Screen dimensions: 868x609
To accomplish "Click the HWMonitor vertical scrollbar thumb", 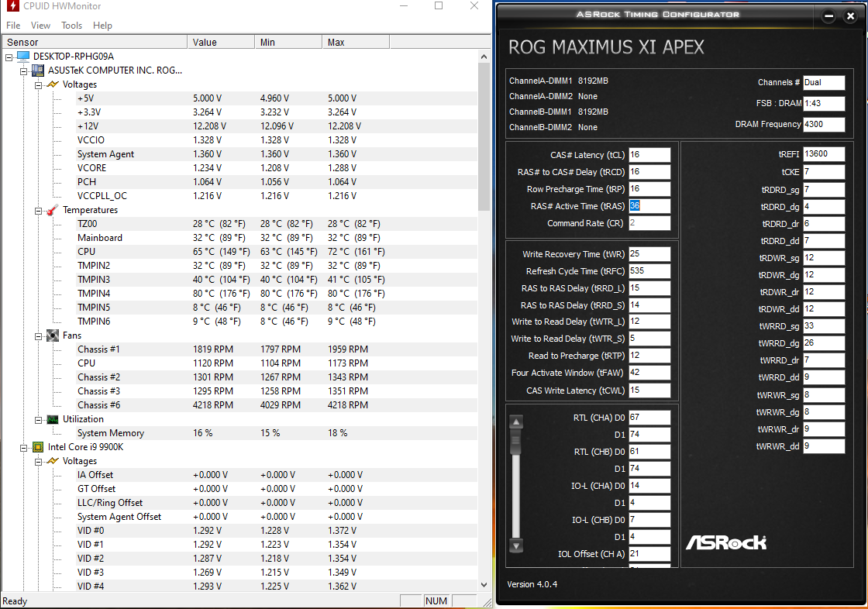I will (x=484, y=136).
